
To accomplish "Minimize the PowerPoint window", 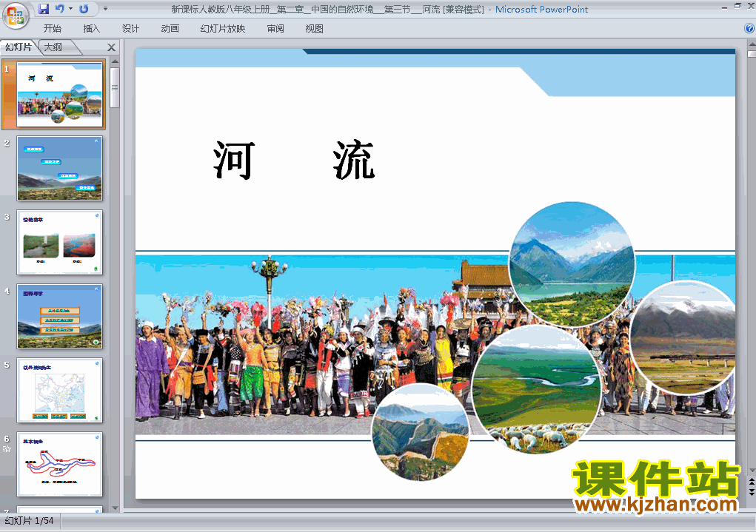I will point(725,7).
